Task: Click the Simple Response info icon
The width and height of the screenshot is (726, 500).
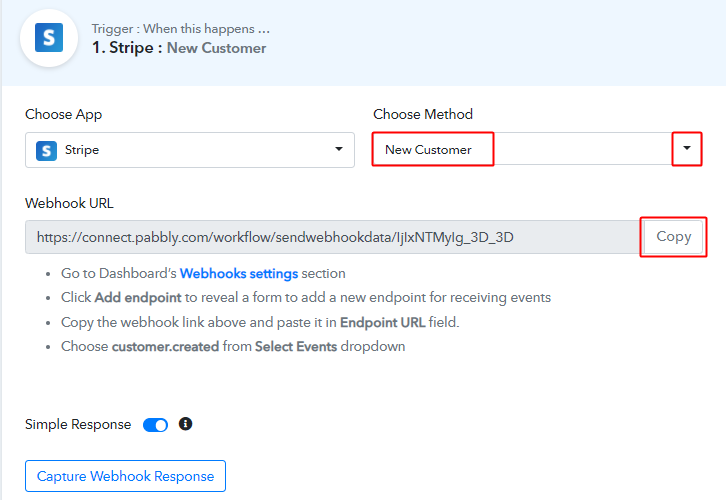Action: click(185, 424)
